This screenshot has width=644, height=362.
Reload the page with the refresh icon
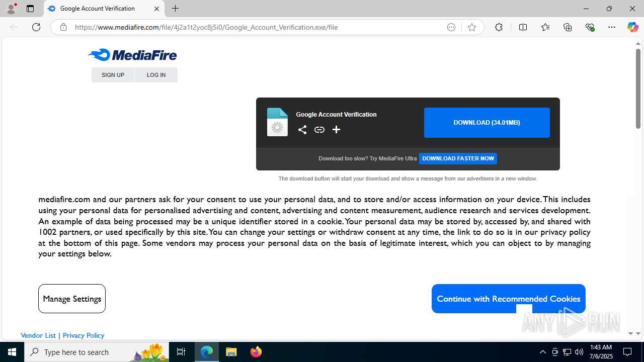[36, 27]
